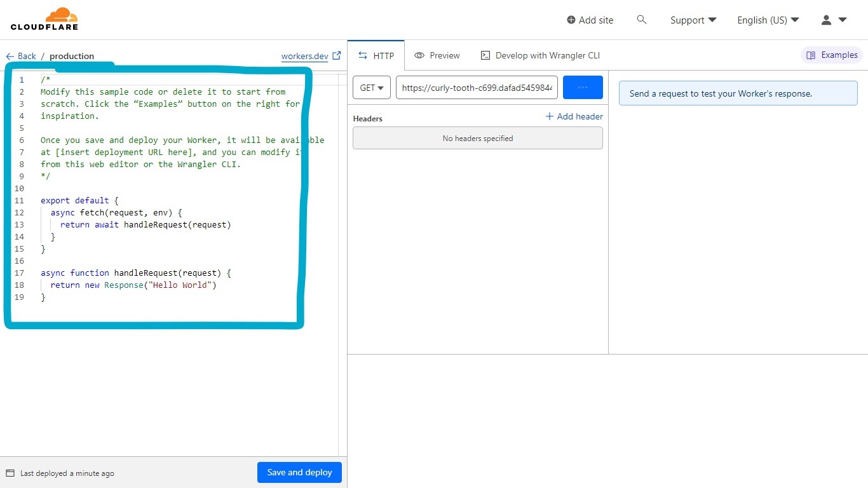Click the Save and deploy button
The width and height of the screenshot is (868, 488).
(x=299, y=473)
